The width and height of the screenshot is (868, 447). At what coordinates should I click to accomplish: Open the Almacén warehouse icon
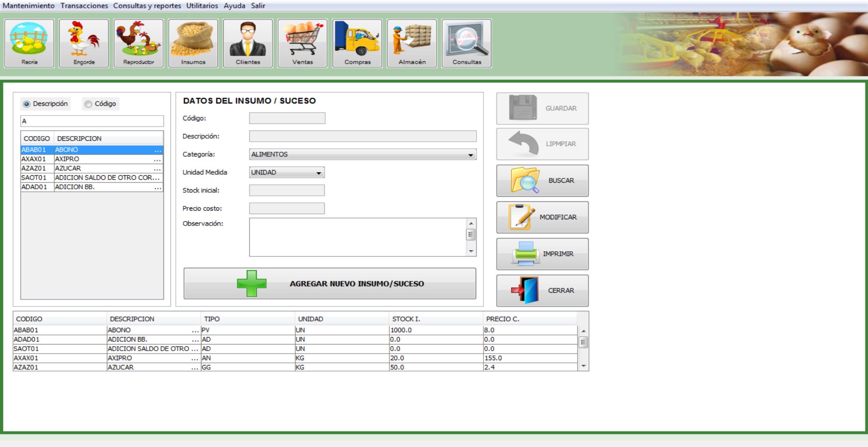[412, 43]
